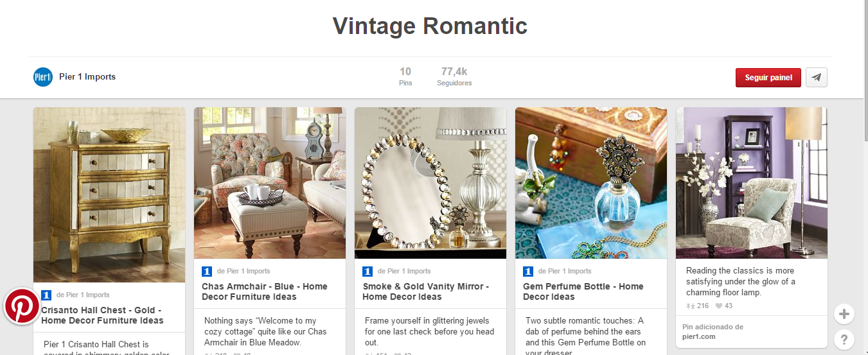Click the plus add pin icon
868x355 pixels.
coord(844,315)
